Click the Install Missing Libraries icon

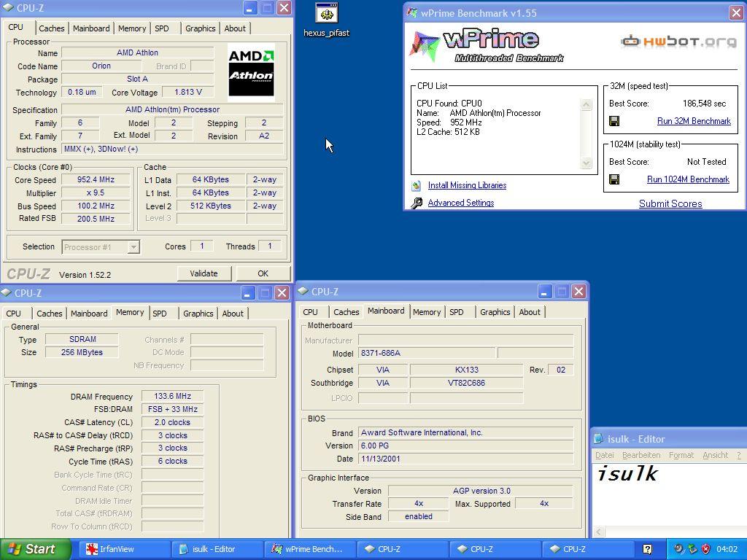pos(417,185)
